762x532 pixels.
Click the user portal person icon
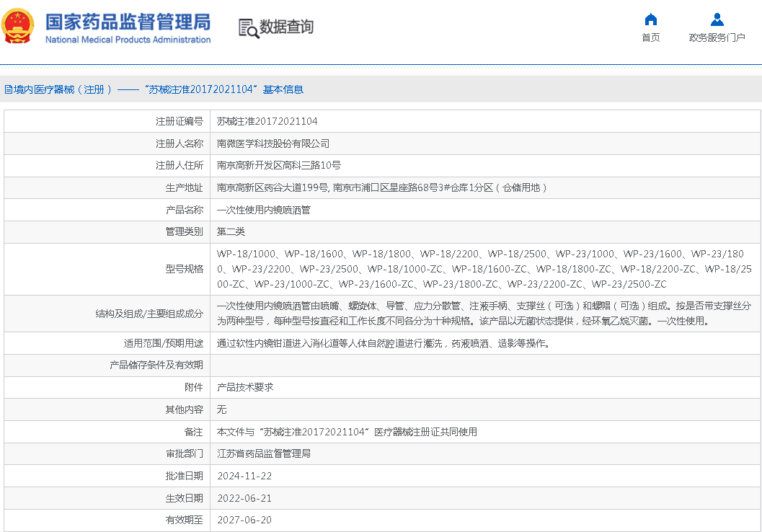coord(717,19)
